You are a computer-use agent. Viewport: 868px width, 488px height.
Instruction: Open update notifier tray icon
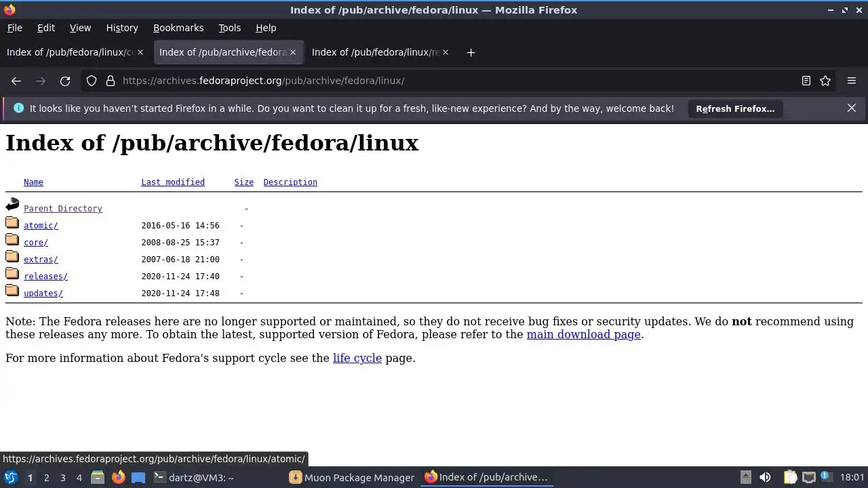click(827, 477)
